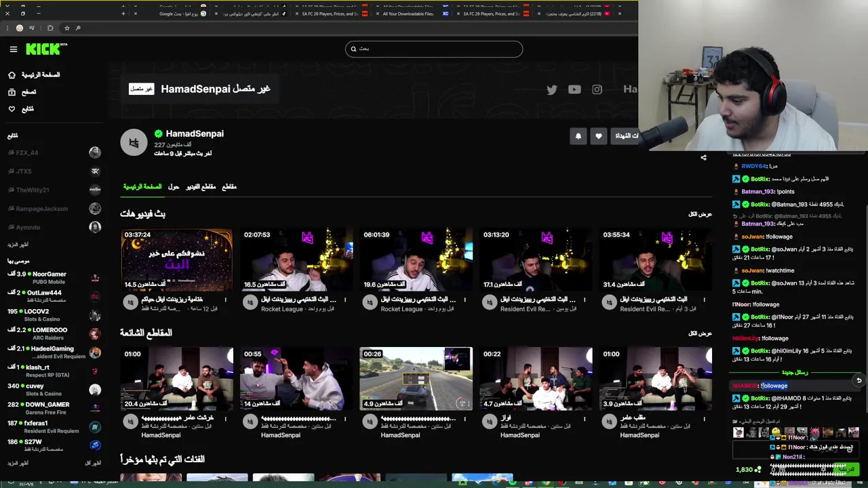
Task: Toggle the channel notification bell
Action: 578,136
